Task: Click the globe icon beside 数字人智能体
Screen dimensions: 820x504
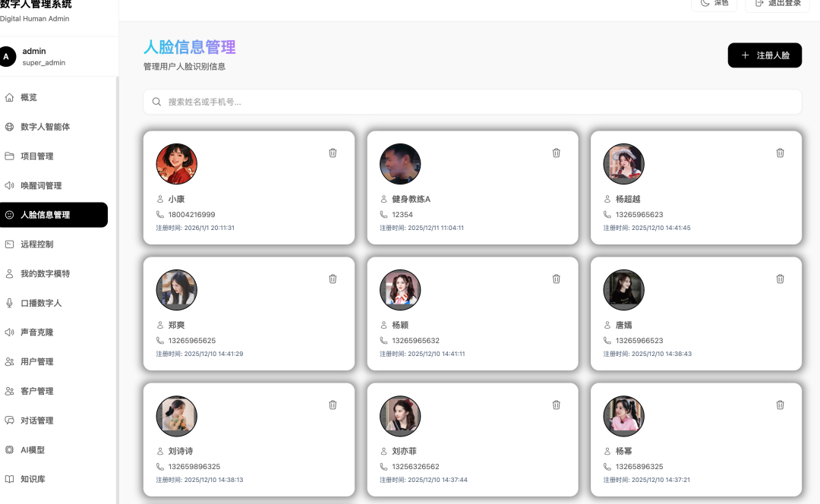Action: (9, 127)
